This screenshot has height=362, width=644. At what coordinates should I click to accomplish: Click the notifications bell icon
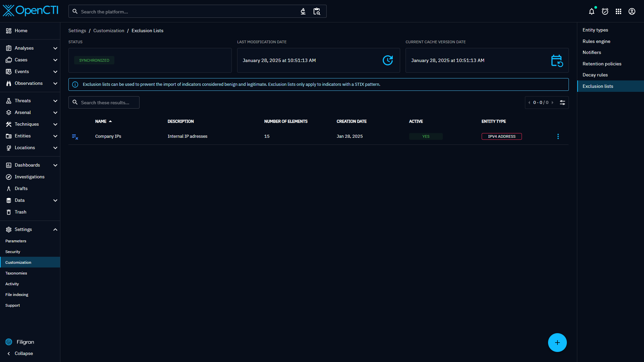click(x=591, y=12)
